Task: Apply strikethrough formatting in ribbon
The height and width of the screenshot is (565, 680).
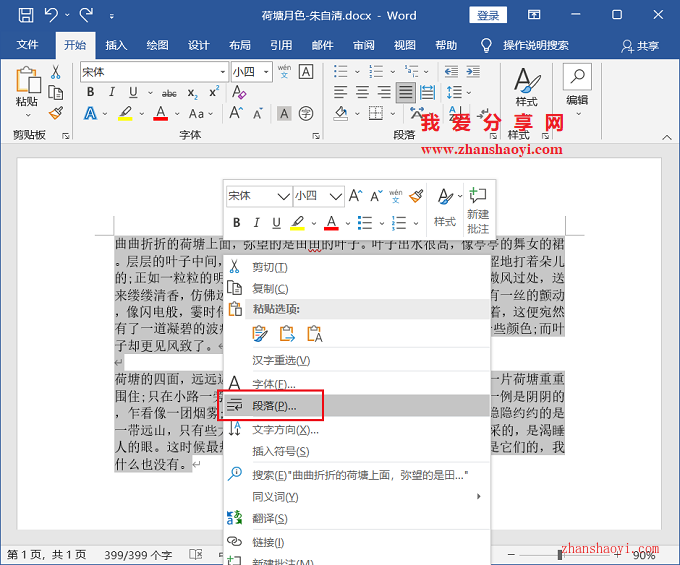Action: pyautogui.click(x=169, y=93)
